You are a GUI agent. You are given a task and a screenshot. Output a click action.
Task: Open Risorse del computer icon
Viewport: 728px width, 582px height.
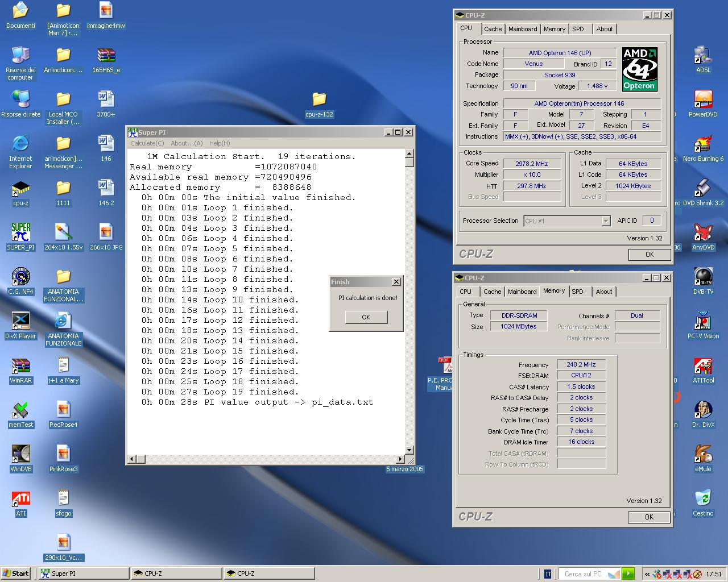point(20,64)
